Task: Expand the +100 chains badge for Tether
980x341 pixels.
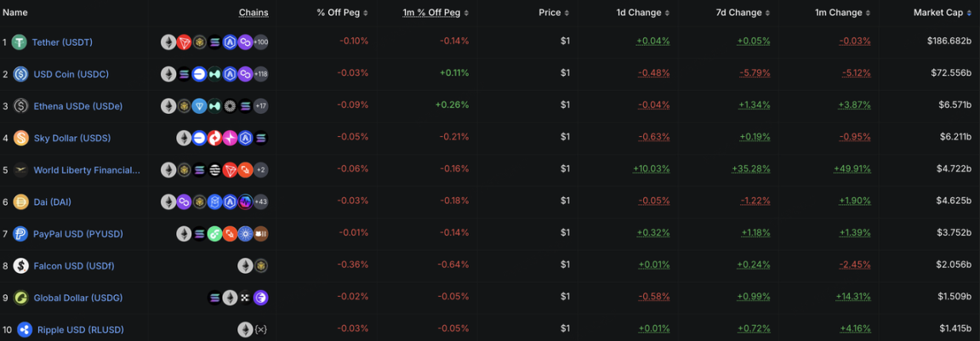Action: tap(260, 43)
